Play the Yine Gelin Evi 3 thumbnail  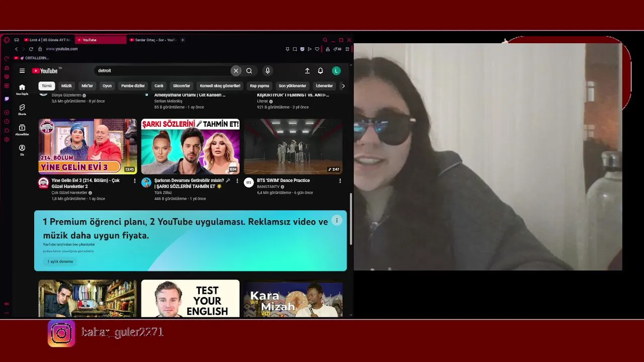(88, 146)
